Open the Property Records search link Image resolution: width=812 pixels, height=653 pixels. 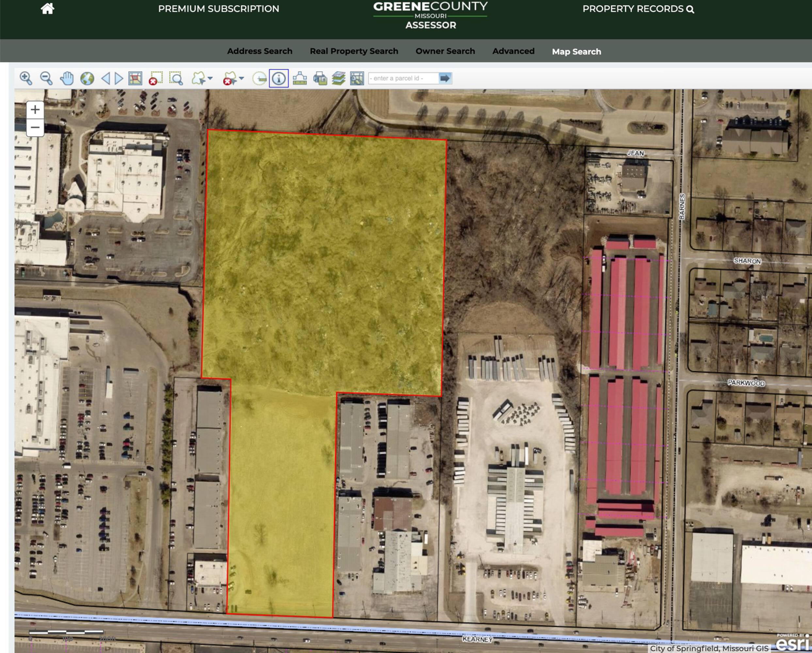point(638,9)
